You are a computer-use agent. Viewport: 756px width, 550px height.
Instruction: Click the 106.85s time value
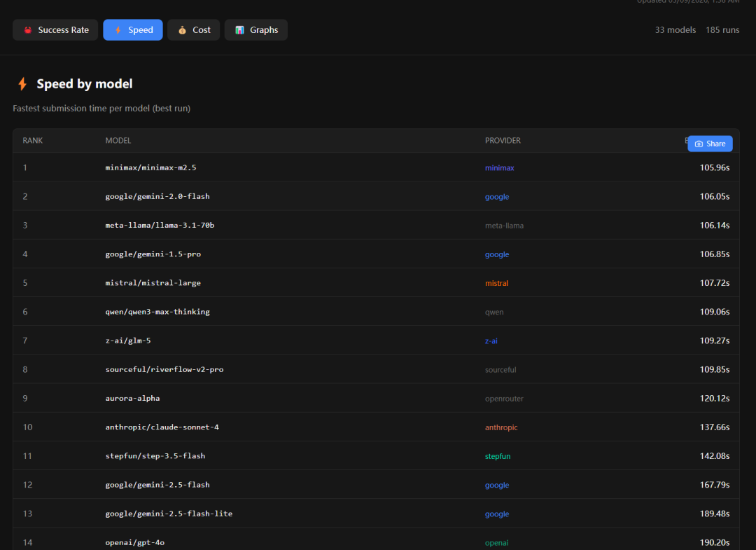715,254
